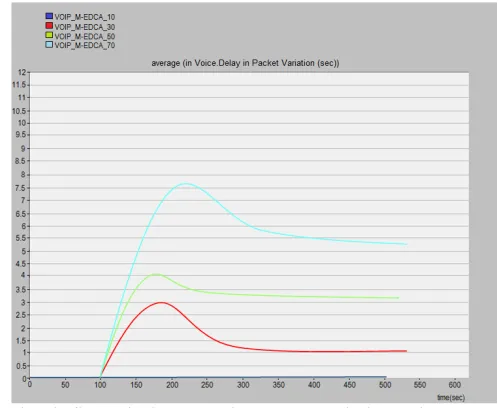Click the red VOIP_M-EDCA_30 legend swatch
This screenshot has height=408, width=498.
(x=49, y=26)
